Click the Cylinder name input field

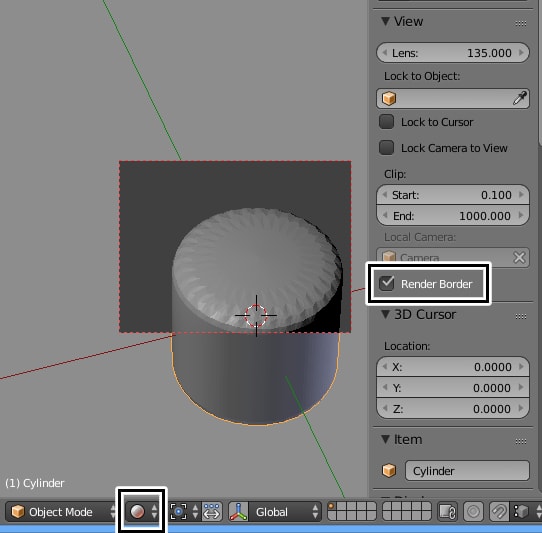tap(467, 471)
